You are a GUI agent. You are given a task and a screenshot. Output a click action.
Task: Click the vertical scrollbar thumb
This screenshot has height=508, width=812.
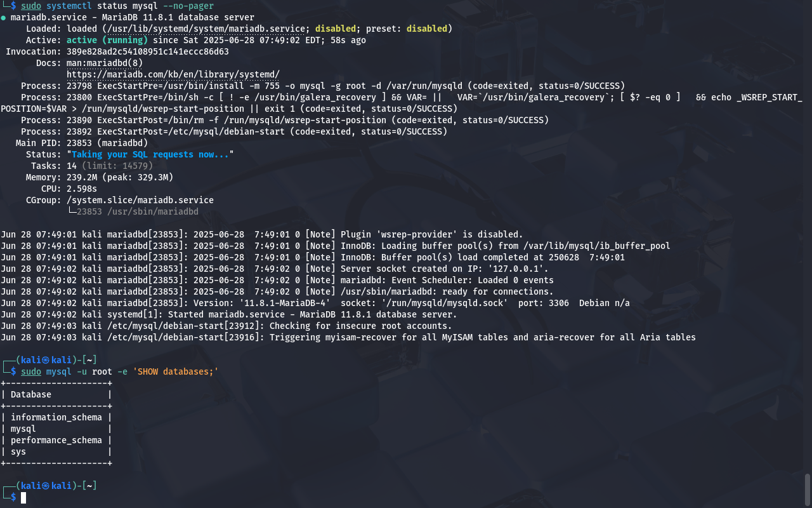(x=808, y=488)
